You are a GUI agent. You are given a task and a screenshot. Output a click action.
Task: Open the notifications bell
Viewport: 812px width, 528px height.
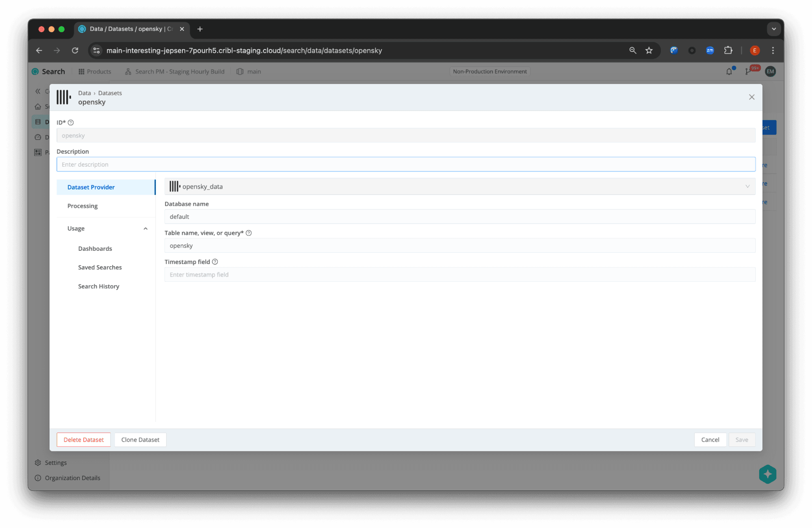[729, 72]
